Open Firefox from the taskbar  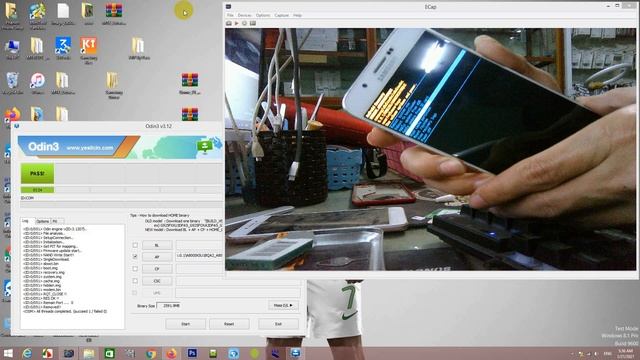pos(171,353)
